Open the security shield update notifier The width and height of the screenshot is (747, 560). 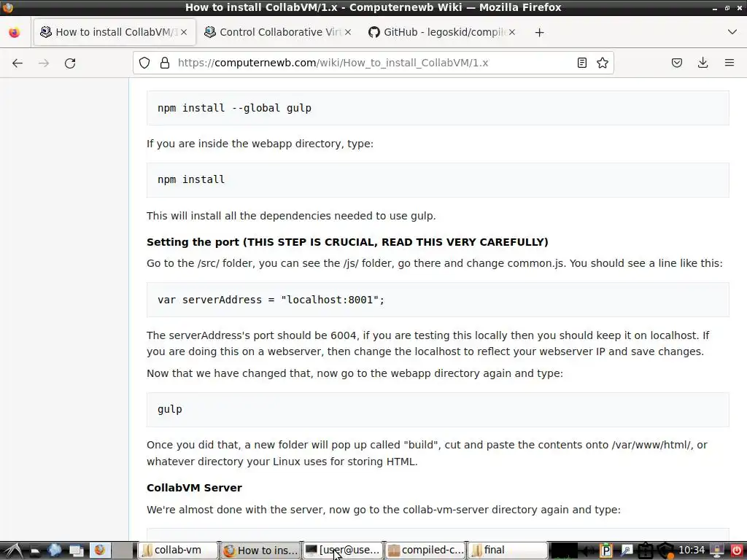[x=665, y=551]
